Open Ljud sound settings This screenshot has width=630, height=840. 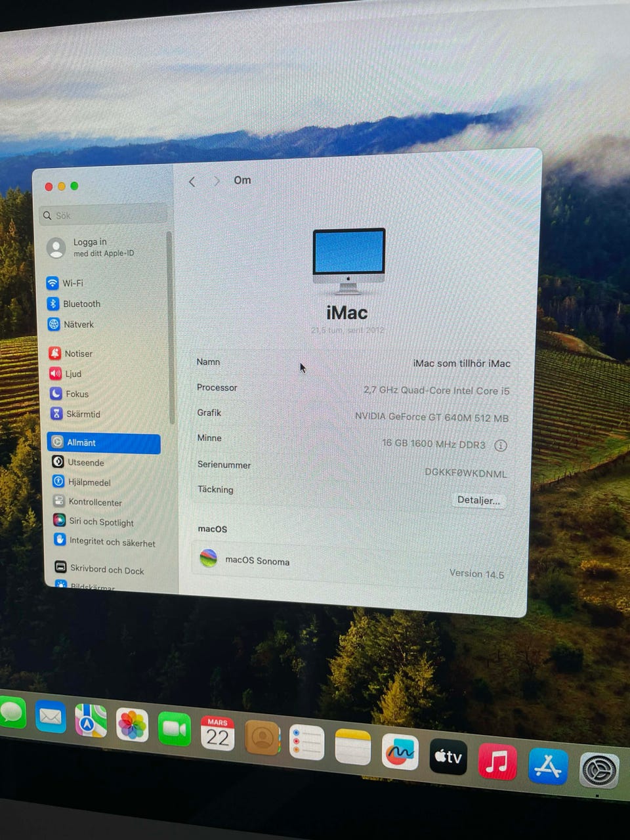click(66, 373)
